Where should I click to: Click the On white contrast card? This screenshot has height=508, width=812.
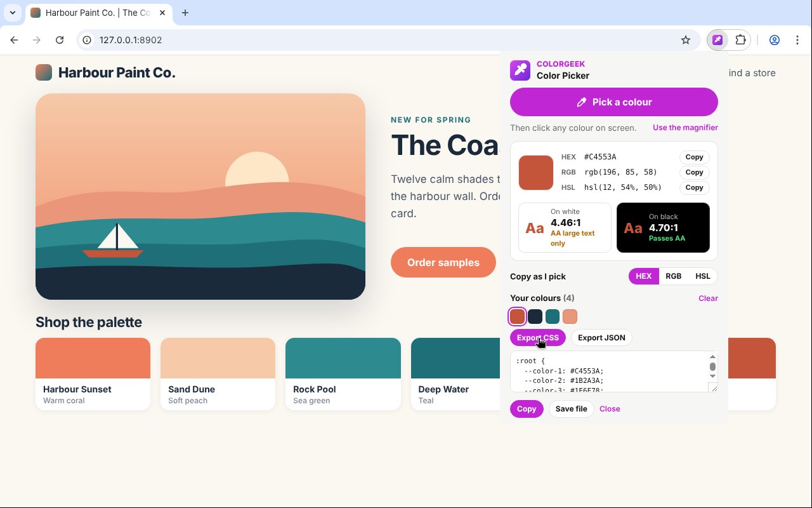pos(565,227)
